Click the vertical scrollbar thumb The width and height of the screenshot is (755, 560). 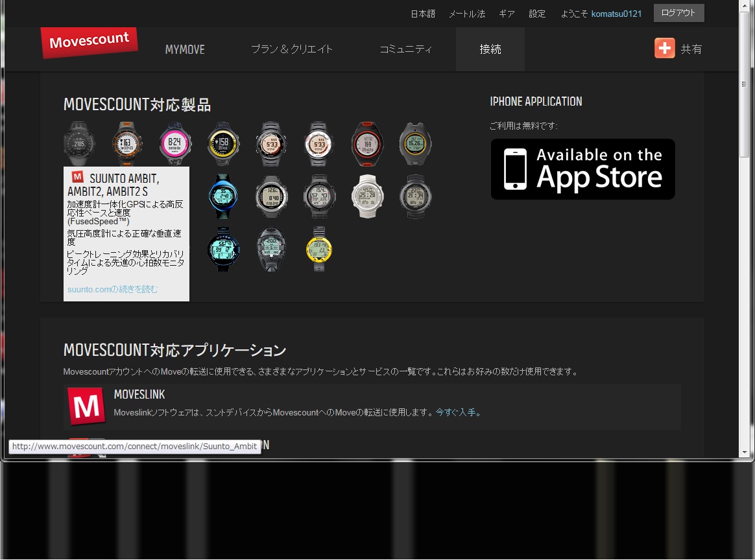(745, 85)
